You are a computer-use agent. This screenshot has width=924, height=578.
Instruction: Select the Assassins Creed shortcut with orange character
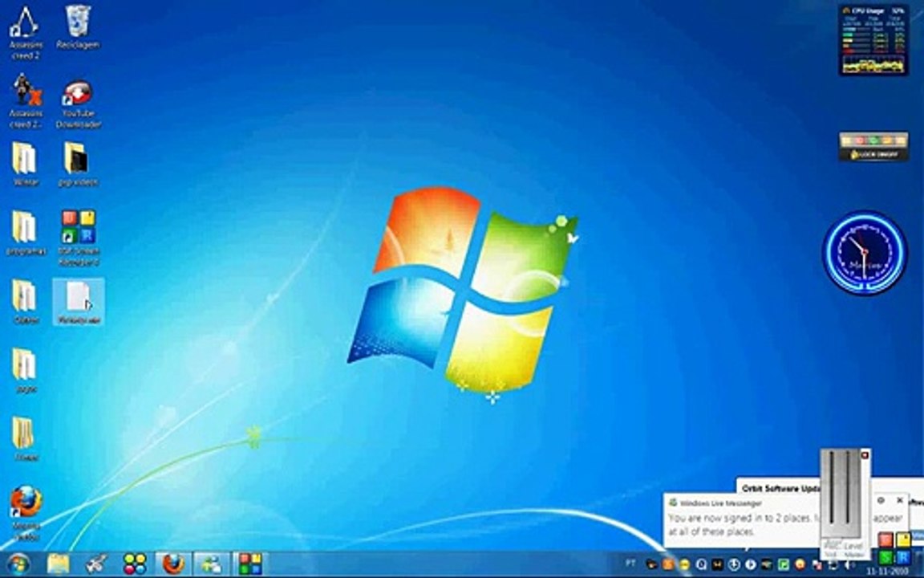[26, 100]
